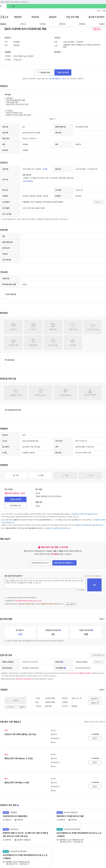The image size is (106, 868).
Task: Click the 통근버스 welfare icon
Action: coord(13,327)
